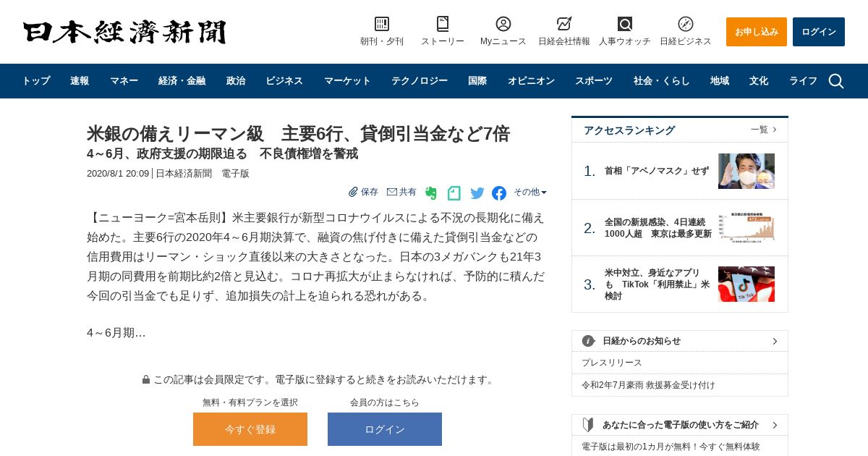
Task: Share the article on Facebook
Action: click(499, 193)
